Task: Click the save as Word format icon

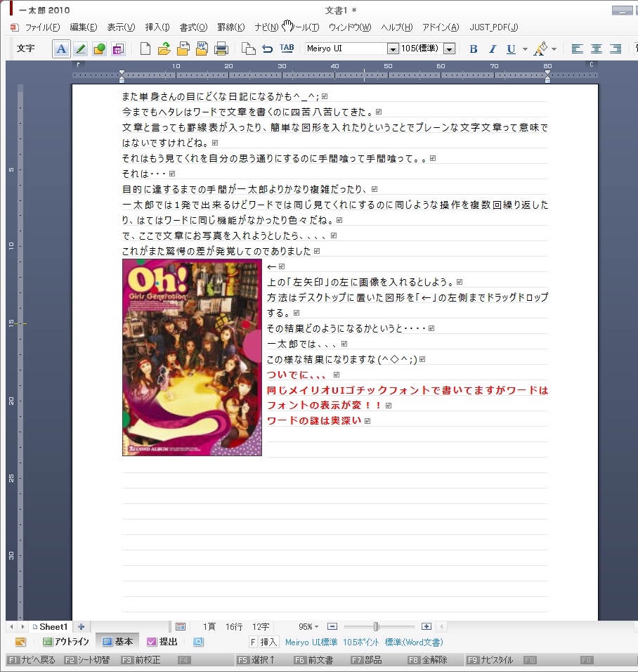Action: click(x=202, y=49)
